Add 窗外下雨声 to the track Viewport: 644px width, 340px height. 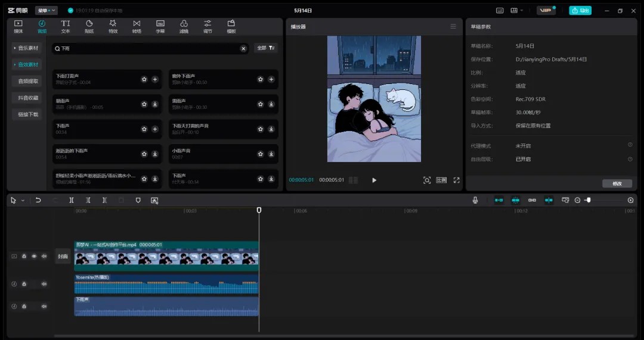click(x=271, y=79)
